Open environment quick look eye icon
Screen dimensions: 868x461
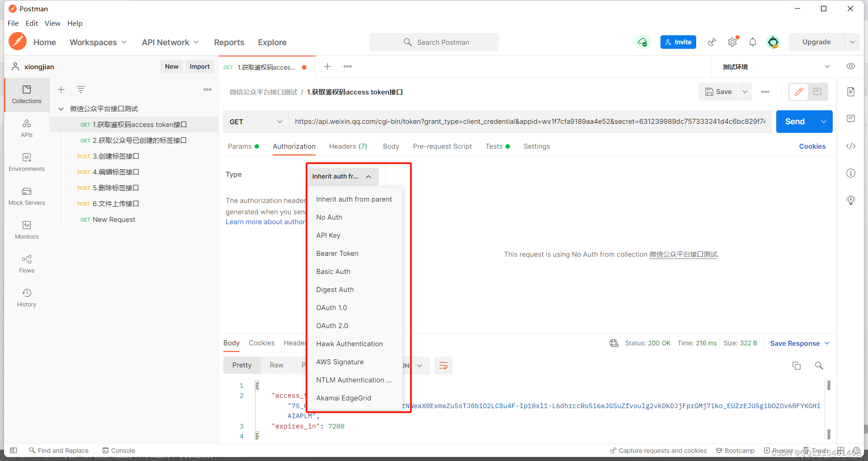[x=851, y=66]
